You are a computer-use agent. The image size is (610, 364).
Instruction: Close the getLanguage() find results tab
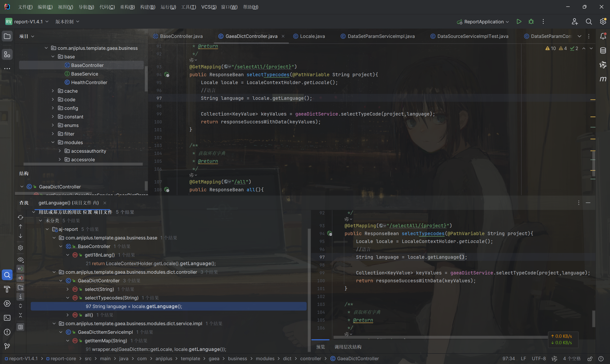105,203
